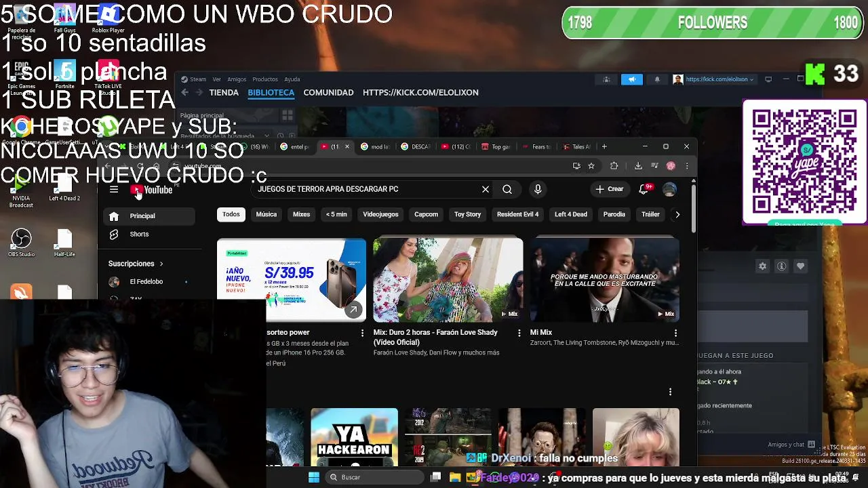Open the Mi Mix thumbnail
Image resolution: width=868 pixels, height=488 pixels.
604,279
